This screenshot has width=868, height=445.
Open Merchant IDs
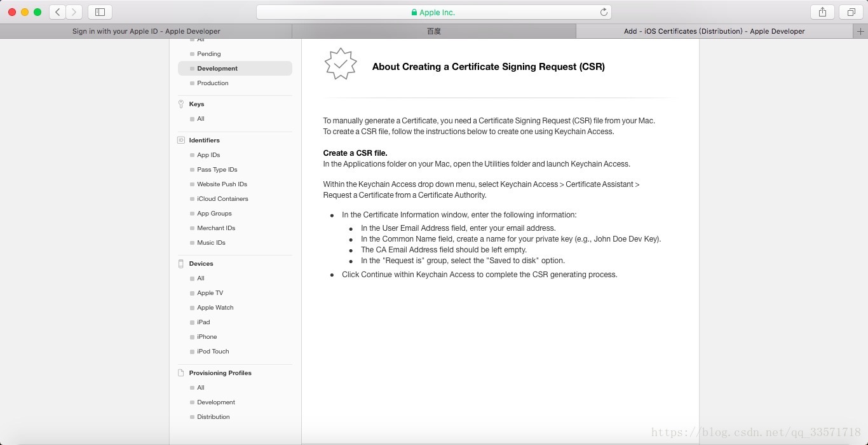pos(216,228)
